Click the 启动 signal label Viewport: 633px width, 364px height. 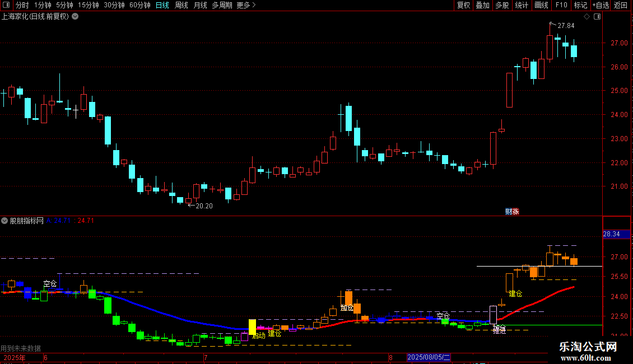(259, 335)
